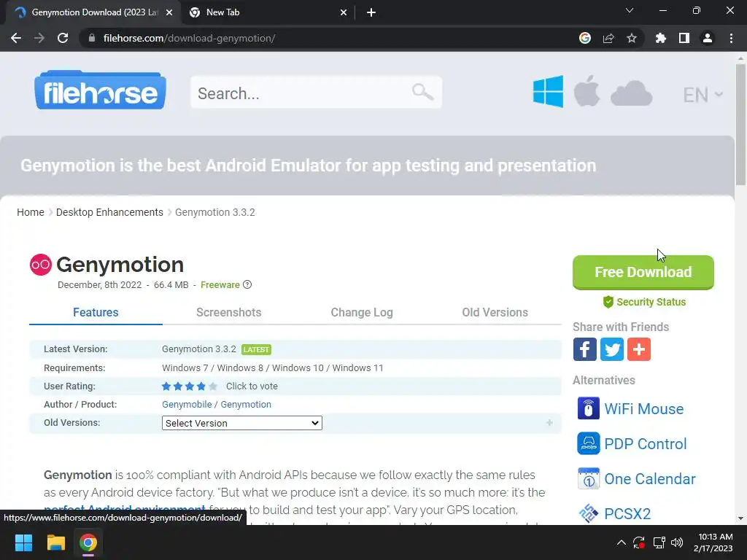The width and height of the screenshot is (747, 560).
Task: Switch to the Features tab
Action: [96, 312]
